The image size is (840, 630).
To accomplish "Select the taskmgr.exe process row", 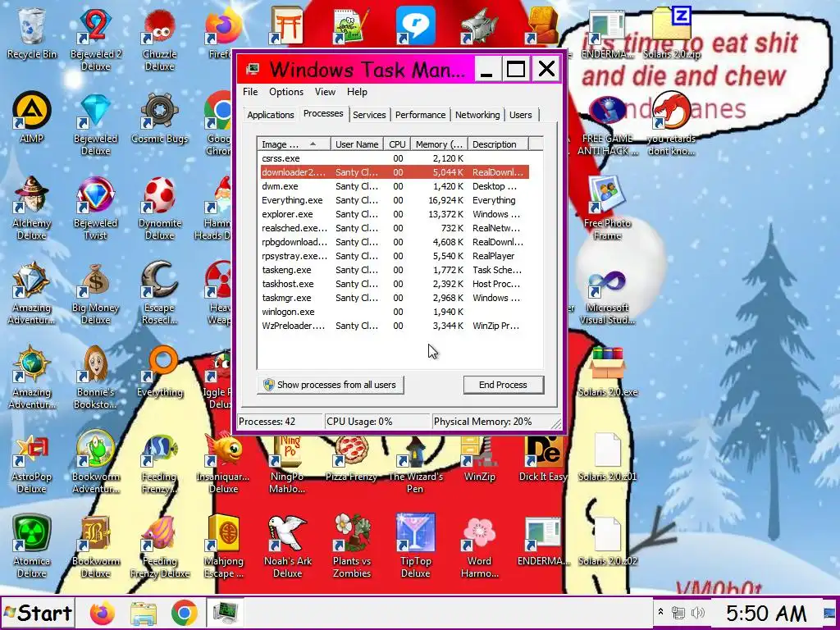I will click(x=395, y=298).
